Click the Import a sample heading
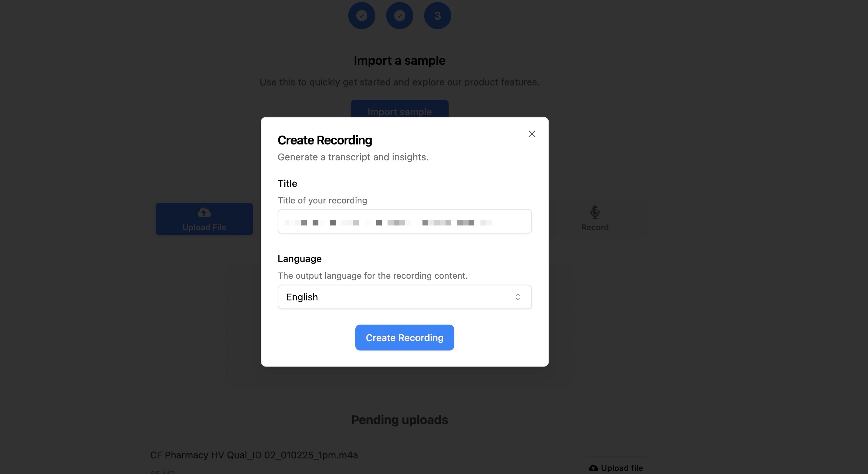 coord(399,61)
